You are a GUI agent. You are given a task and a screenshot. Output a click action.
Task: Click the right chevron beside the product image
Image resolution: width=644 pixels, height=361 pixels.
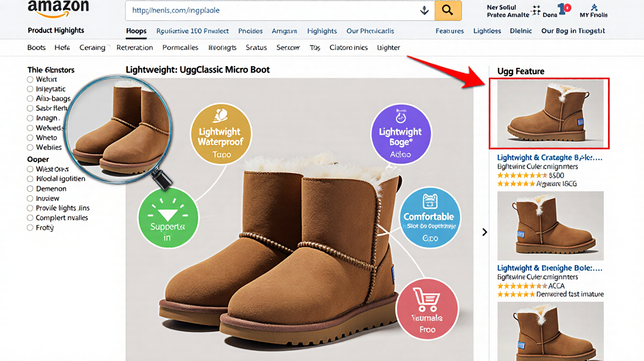point(485,232)
